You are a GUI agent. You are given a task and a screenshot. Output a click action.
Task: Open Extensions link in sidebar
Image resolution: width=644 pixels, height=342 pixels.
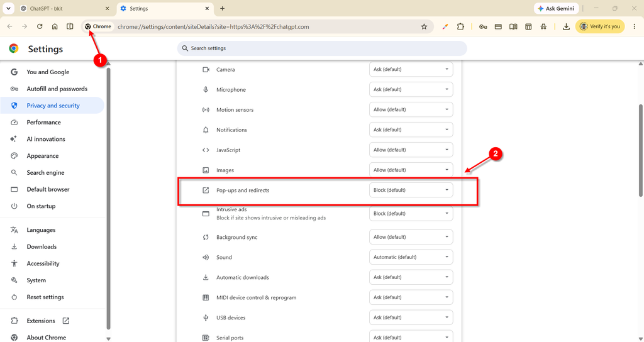click(52, 321)
